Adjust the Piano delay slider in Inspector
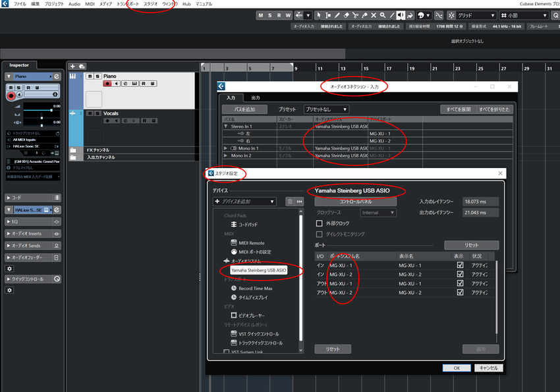This screenshot has width=560, height=392. pos(42,125)
